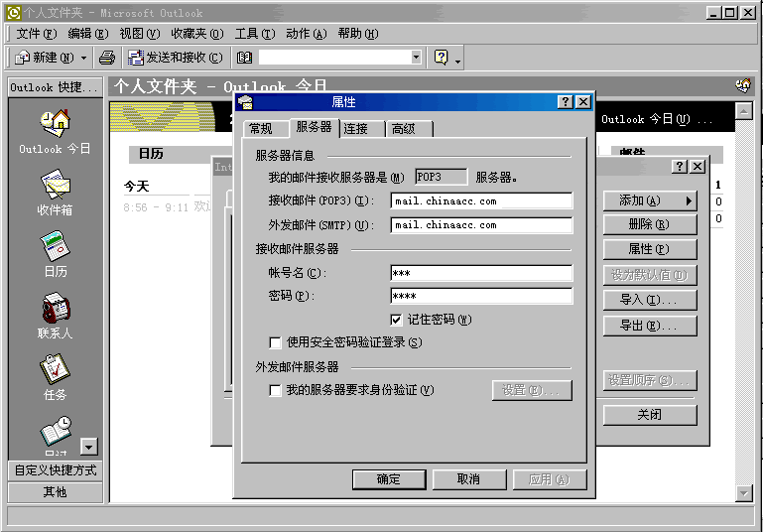763x532 pixels.
Task: Open the 编辑 menu
Action: coord(88,34)
